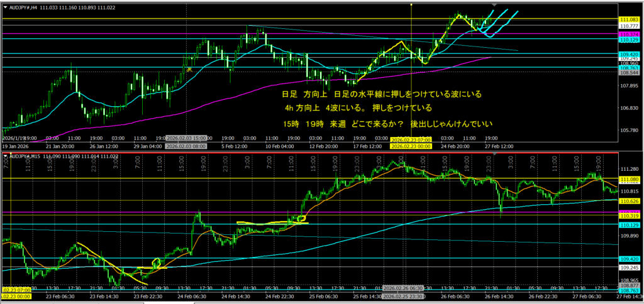
Task: Select the gray 108.544 price label on H4
Action: point(630,72)
